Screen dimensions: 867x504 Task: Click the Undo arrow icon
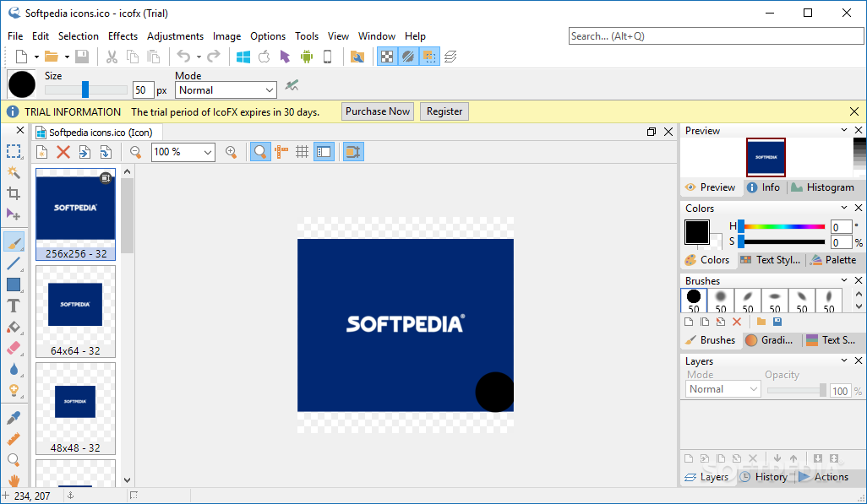(183, 57)
